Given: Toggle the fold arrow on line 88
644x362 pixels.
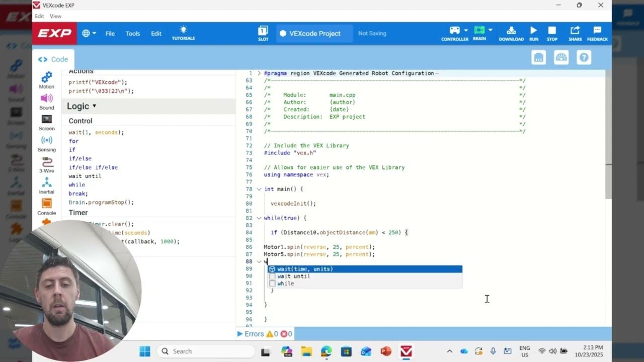Looking at the screenshot, I should click(x=259, y=261).
